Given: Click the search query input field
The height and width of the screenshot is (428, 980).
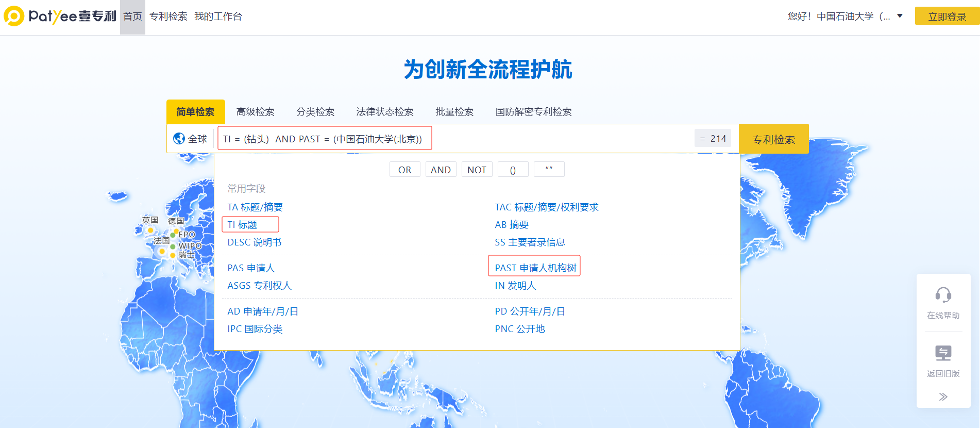Looking at the screenshot, I should [556, 139].
